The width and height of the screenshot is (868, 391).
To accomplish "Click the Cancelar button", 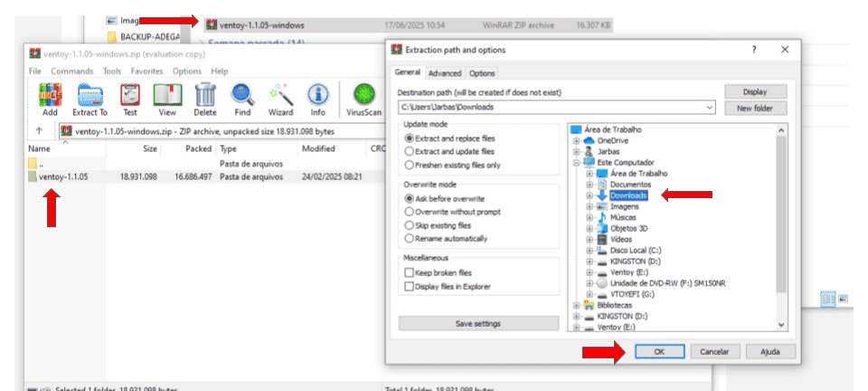I will (x=714, y=352).
